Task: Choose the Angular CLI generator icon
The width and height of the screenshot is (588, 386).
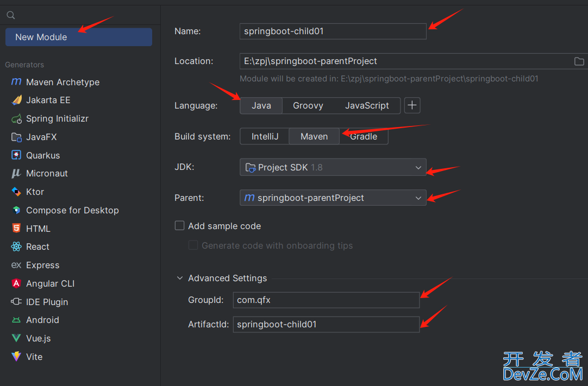Action: [16, 283]
